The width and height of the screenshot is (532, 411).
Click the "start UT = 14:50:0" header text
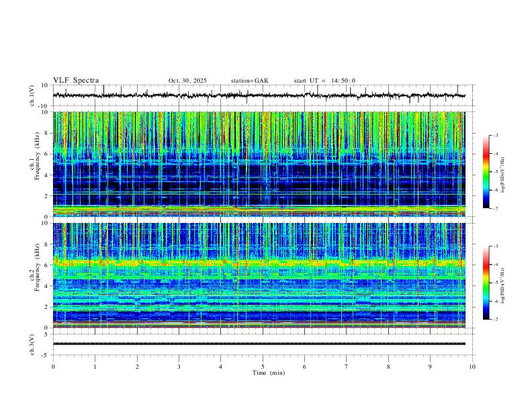[x=324, y=81]
